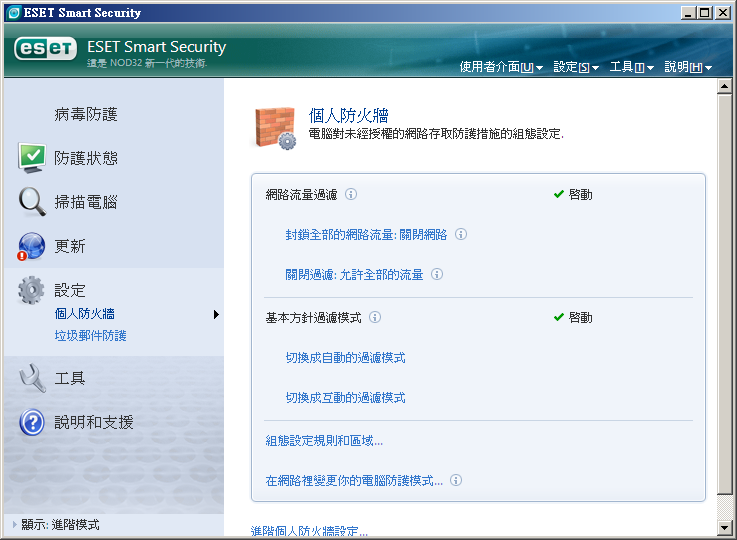Open 在網路裡變更你的電腦防護模式... link

354,480
